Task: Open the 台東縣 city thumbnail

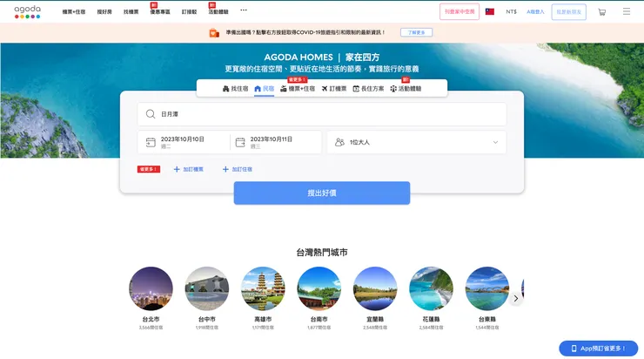Action: [487, 288]
